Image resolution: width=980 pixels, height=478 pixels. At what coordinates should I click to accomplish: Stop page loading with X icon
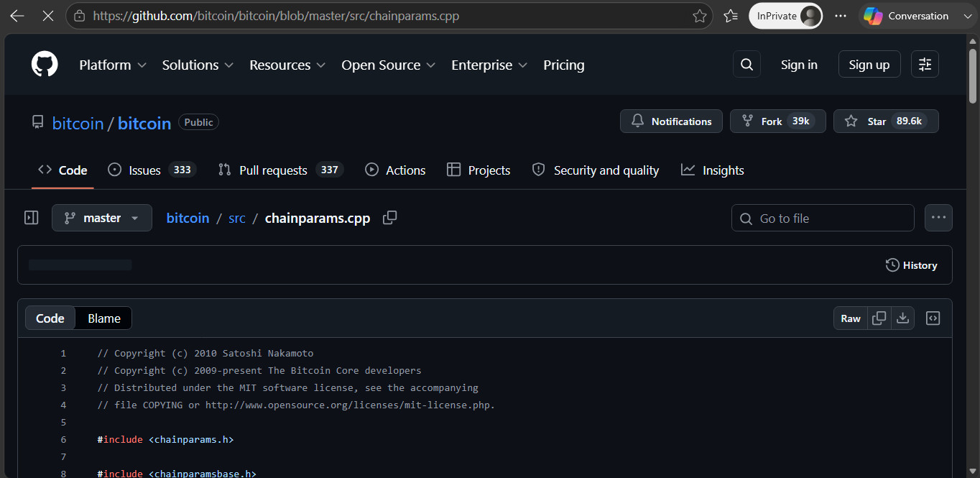[48, 16]
